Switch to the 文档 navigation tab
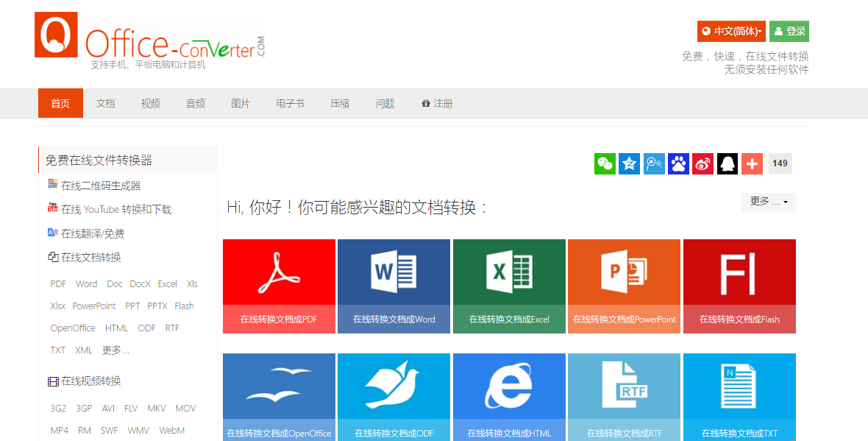The width and height of the screenshot is (868, 441). (x=105, y=103)
